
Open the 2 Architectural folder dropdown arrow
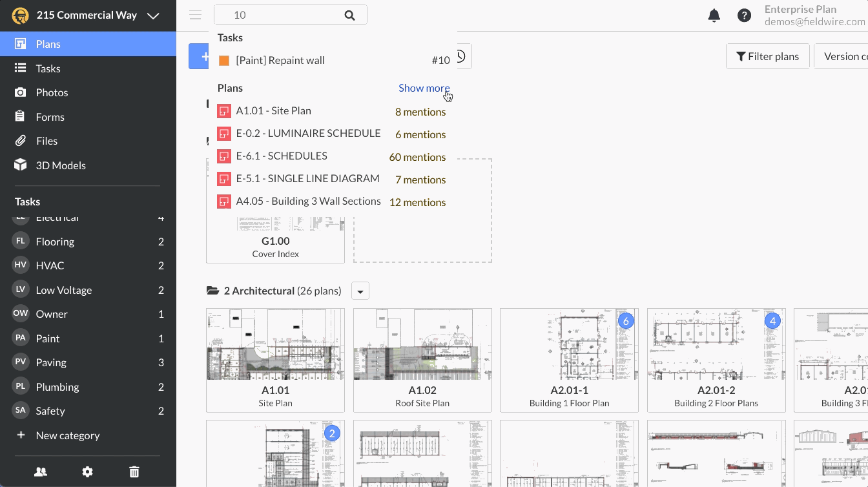coord(360,291)
